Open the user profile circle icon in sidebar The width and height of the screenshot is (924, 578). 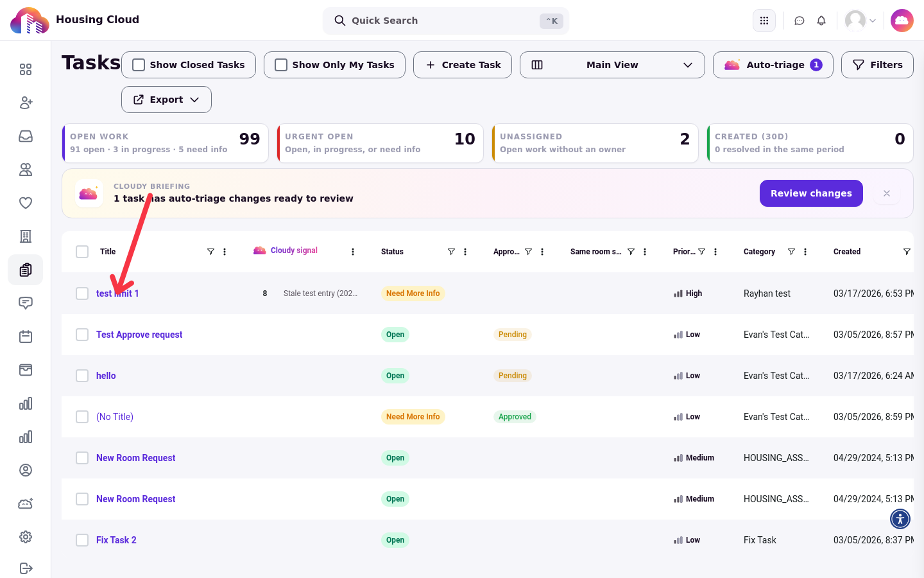[26, 470]
